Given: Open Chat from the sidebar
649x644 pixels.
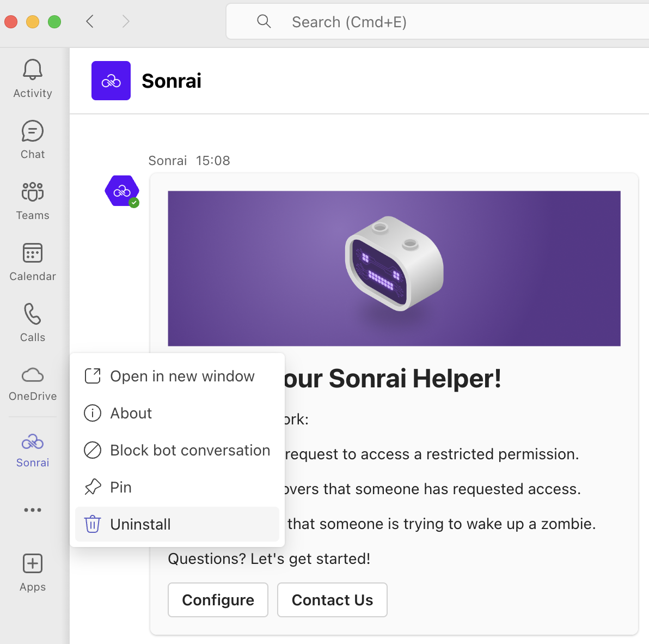Looking at the screenshot, I should 32,131.
